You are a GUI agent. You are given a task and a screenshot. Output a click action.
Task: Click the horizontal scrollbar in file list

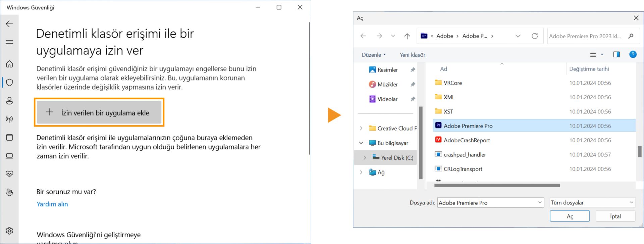pos(497,185)
